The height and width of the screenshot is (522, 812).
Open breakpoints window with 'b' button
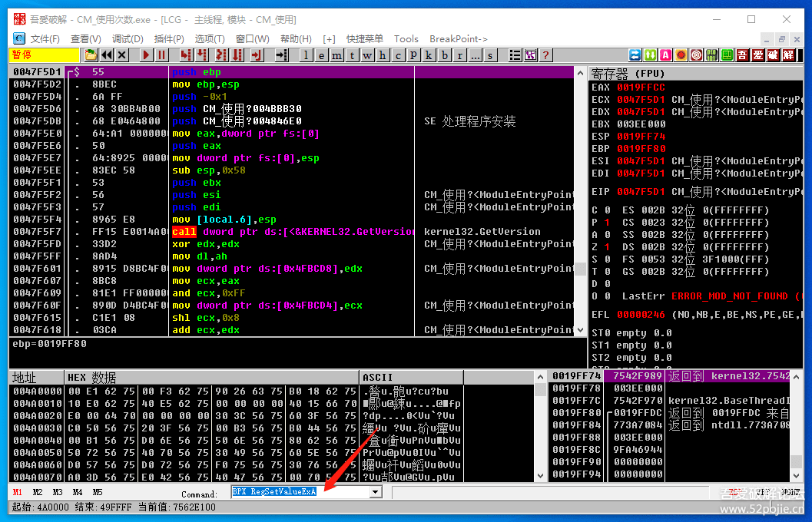[444, 55]
